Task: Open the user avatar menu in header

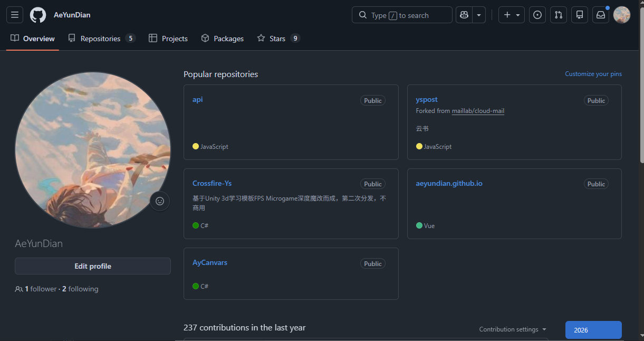Action: pos(622,15)
